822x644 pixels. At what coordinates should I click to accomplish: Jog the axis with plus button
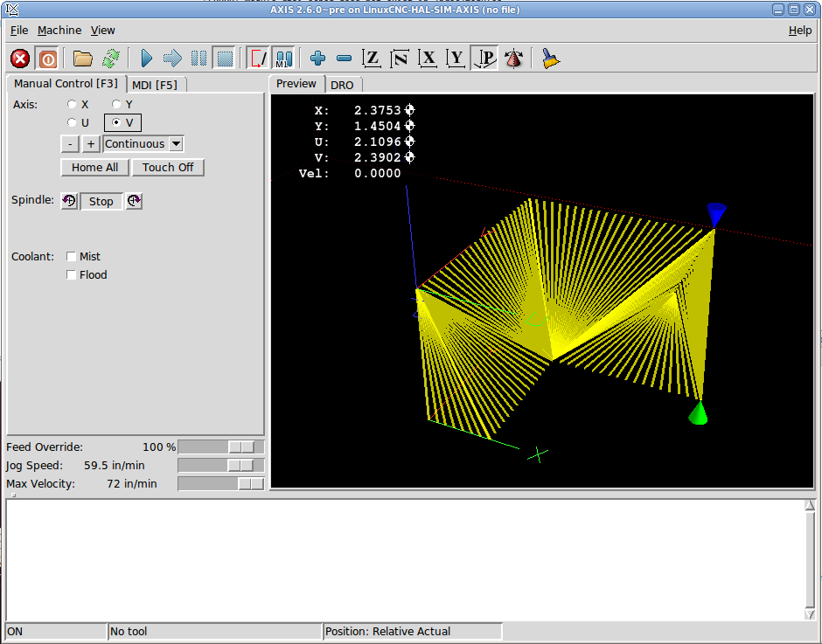pyautogui.click(x=91, y=143)
